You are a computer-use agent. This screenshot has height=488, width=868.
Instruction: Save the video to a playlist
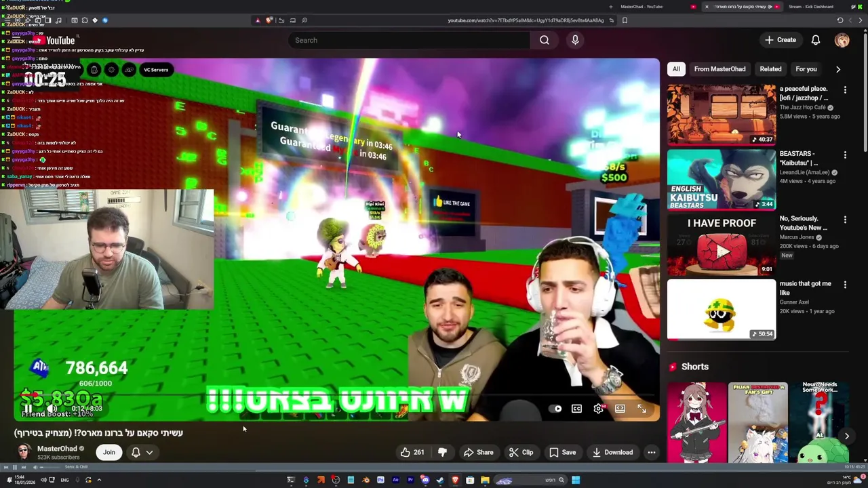pos(562,452)
